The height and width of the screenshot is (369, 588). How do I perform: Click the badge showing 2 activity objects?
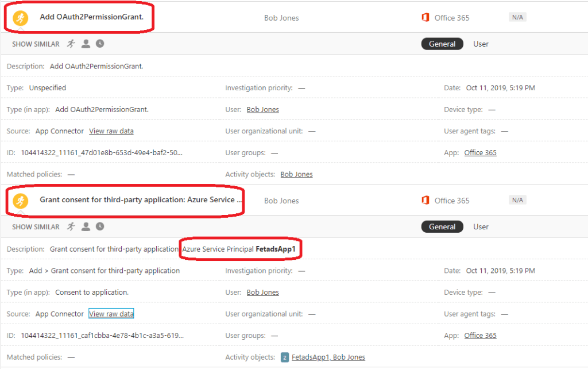[284, 357]
